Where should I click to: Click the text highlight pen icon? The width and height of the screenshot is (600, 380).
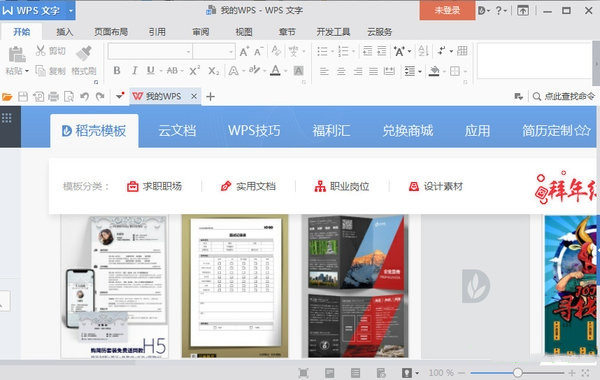click(254, 70)
